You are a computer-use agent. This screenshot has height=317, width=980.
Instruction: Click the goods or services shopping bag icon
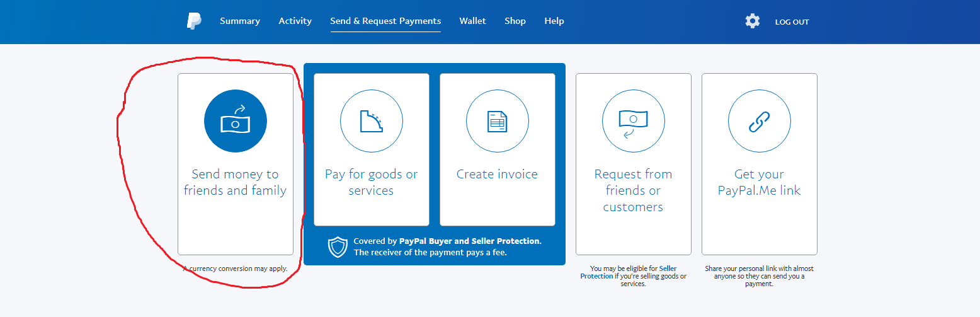[372, 121]
